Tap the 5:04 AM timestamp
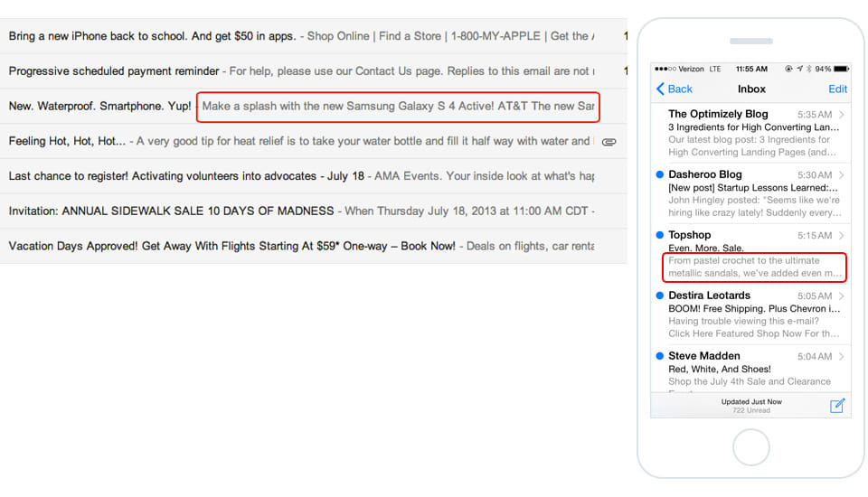 click(x=815, y=356)
